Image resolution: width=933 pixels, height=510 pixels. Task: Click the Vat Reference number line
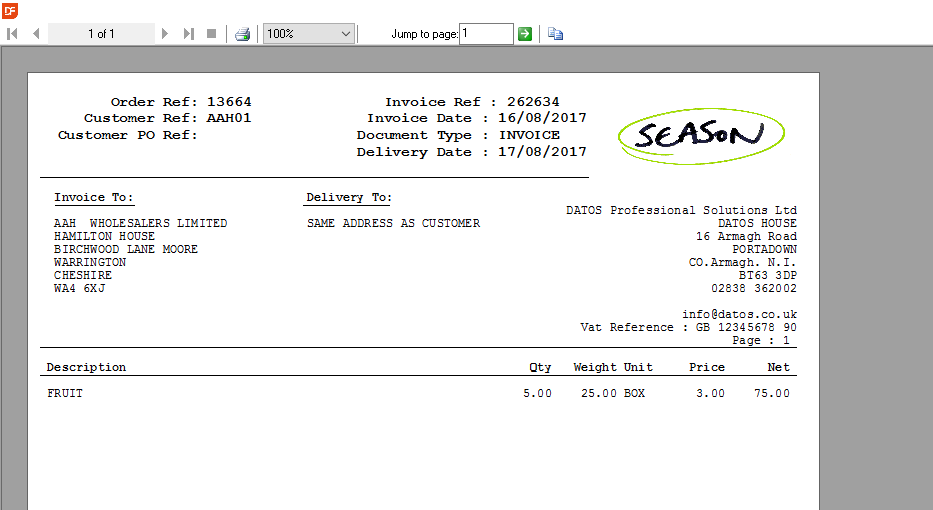pyautogui.click(x=688, y=327)
